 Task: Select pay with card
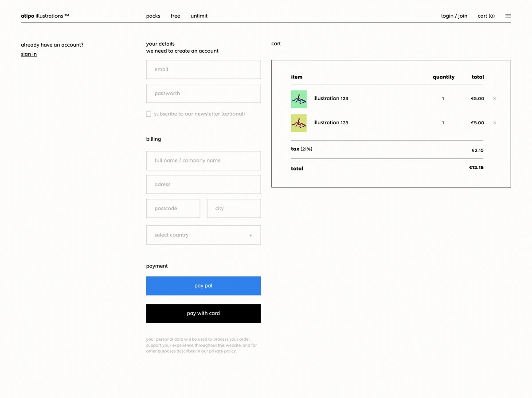203,313
